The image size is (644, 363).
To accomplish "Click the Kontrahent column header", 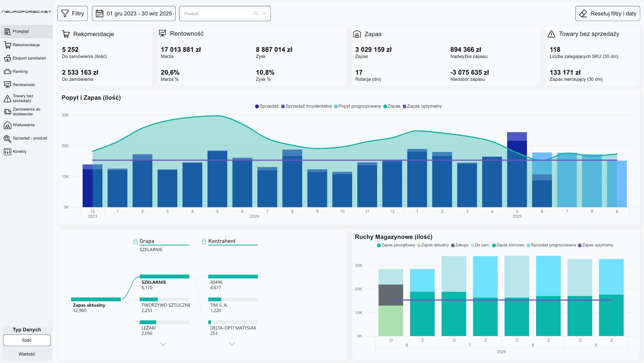I will (222, 241).
